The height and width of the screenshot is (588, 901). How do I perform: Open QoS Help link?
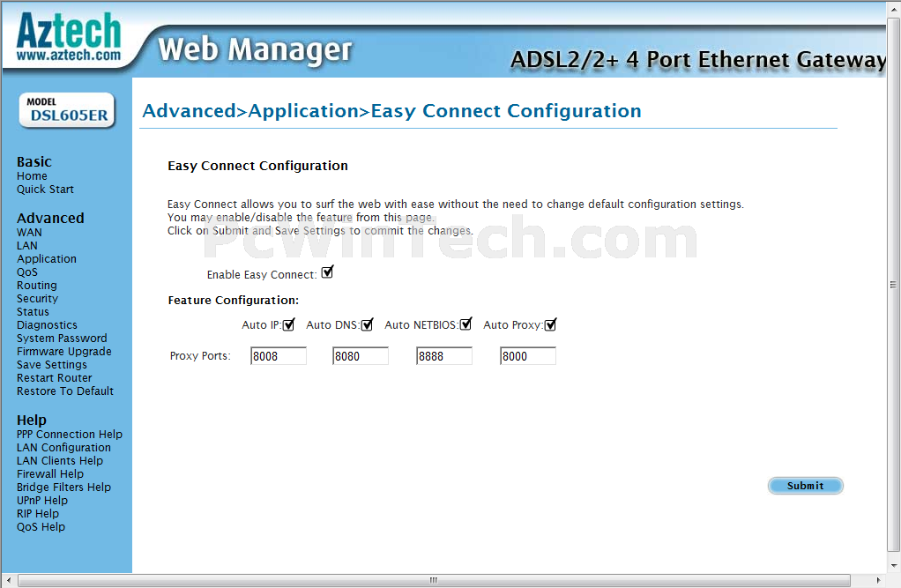tap(41, 526)
